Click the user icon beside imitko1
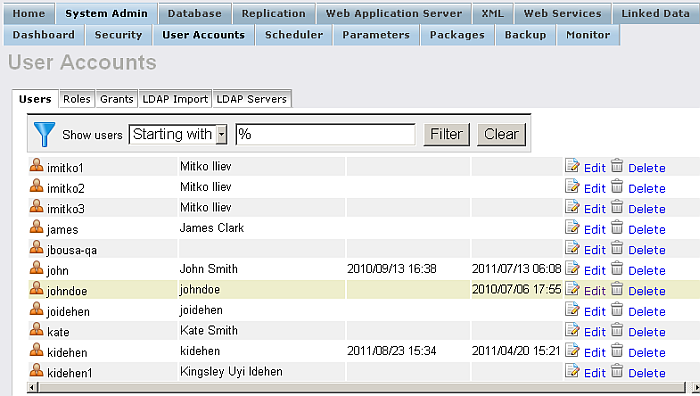This screenshot has width=700, height=396. point(36,165)
